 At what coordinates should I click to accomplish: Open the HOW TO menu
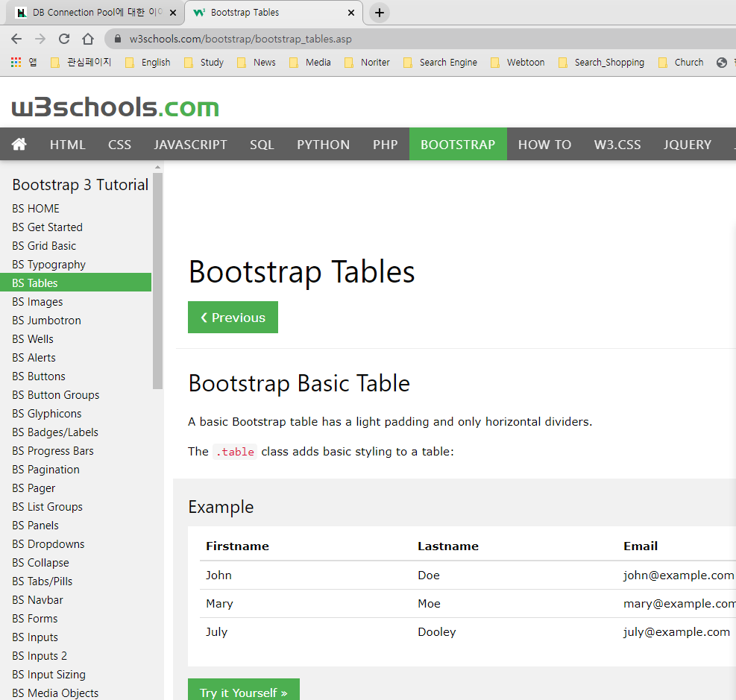click(x=544, y=144)
